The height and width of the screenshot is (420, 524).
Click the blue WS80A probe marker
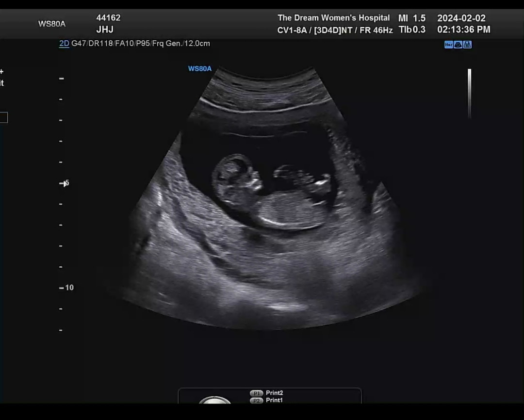(200, 69)
